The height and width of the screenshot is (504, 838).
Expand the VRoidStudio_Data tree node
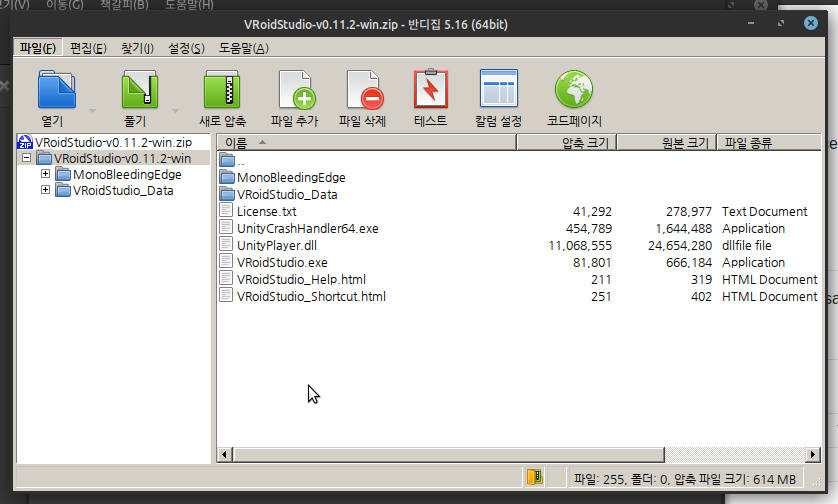click(45, 190)
